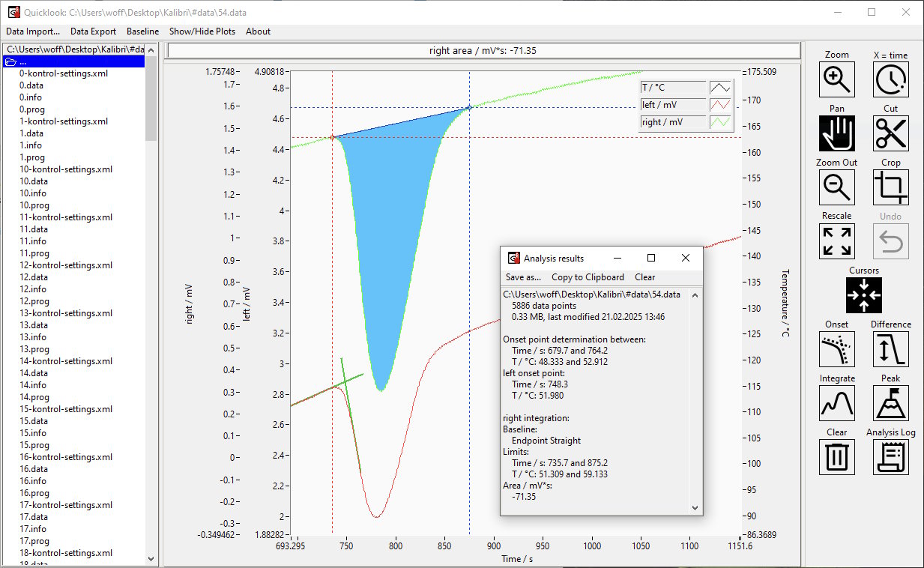The image size is (924, 568).
Task: Click the red cursor marker at the peak start
Action: click(x=332, y=137)
